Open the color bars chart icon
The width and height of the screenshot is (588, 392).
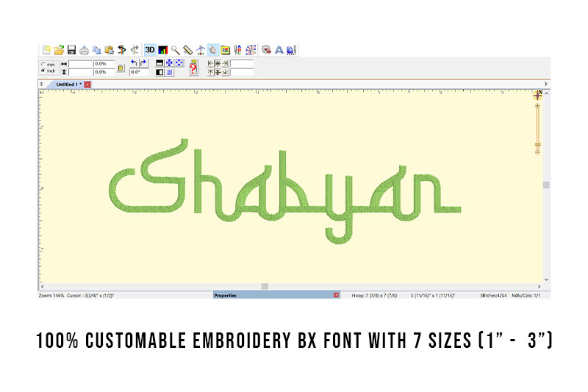click(x=162, y=50)
